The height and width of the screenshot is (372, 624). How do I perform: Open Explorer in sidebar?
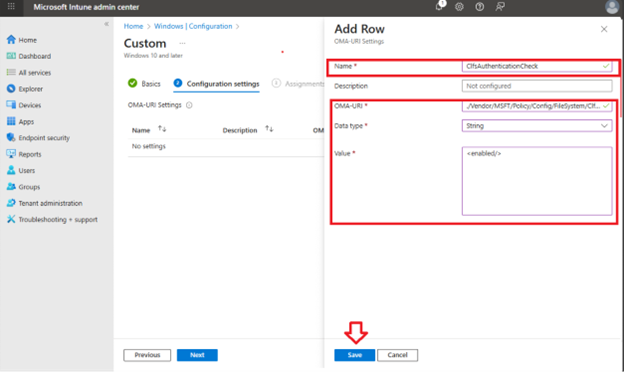(25, 89)
